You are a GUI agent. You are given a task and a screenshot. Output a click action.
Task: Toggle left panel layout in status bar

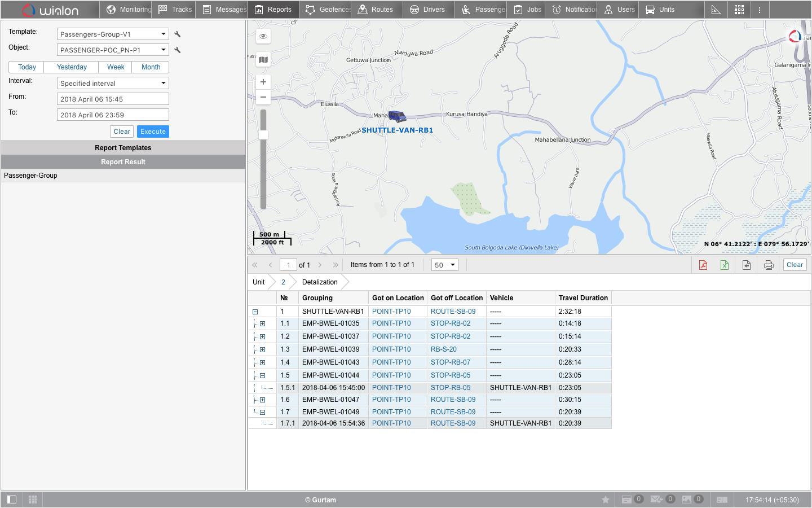pos(12,500)
